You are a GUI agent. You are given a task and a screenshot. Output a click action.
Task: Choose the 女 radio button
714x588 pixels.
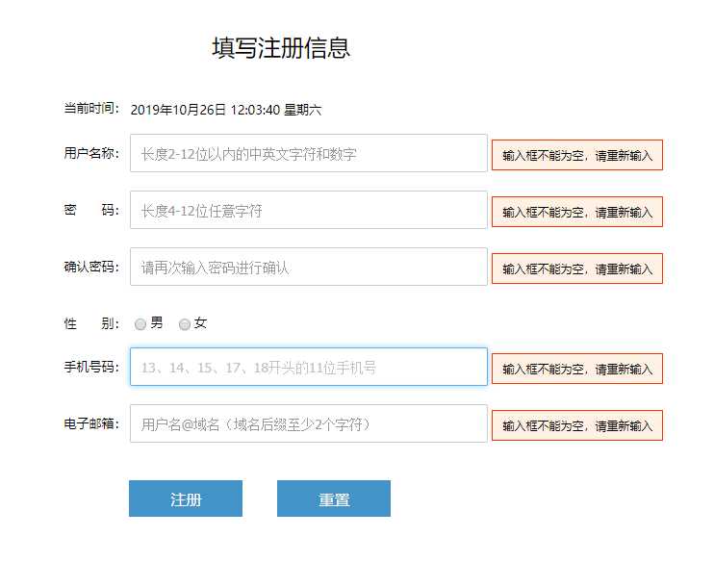pyautogui.click(x=185, y=324)
